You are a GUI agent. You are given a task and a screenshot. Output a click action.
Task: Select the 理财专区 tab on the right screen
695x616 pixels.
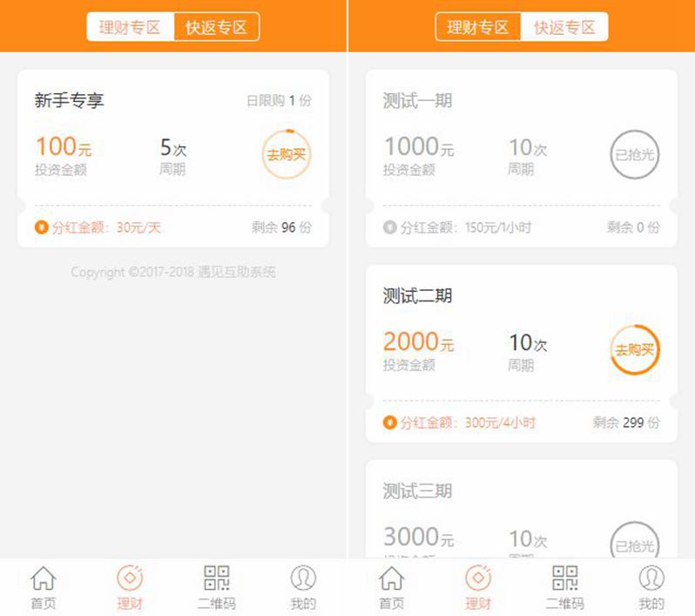(478, 27)
